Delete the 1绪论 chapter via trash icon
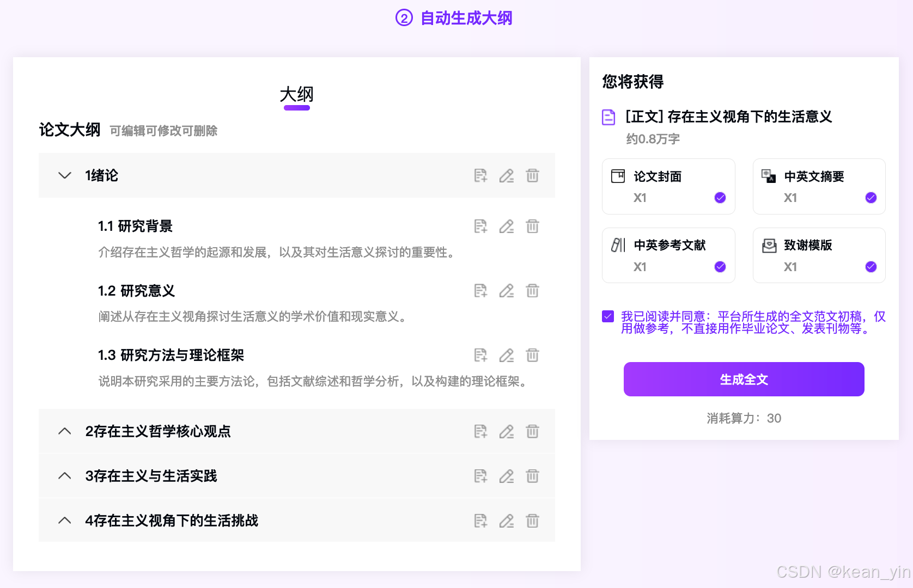Image resolution: width=913 pixels, height=588 pixels. coord(532,176)
